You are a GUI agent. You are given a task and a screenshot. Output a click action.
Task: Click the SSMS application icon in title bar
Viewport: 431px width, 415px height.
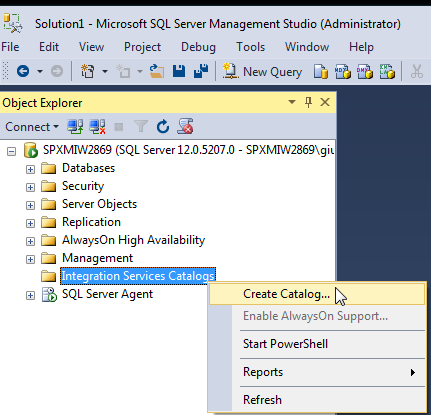(x=13, y=23)
